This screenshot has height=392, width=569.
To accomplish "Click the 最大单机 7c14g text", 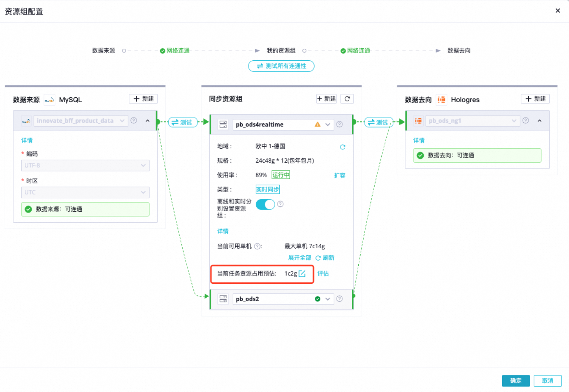I will pyautogui.click(x=305, y=246).
